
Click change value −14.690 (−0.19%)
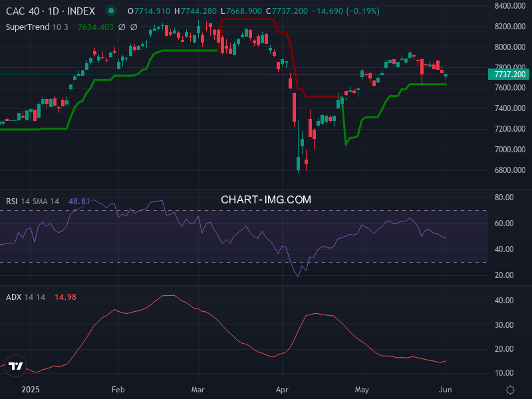[345, 11]
